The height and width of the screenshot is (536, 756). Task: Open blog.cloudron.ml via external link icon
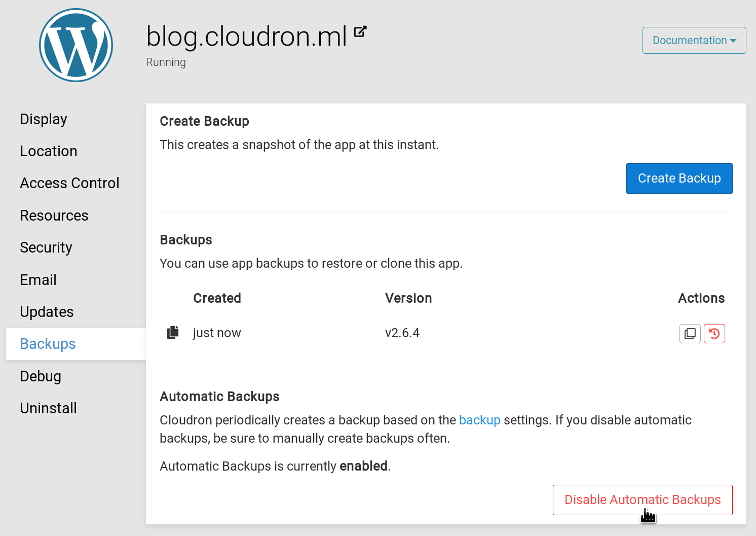360,32
